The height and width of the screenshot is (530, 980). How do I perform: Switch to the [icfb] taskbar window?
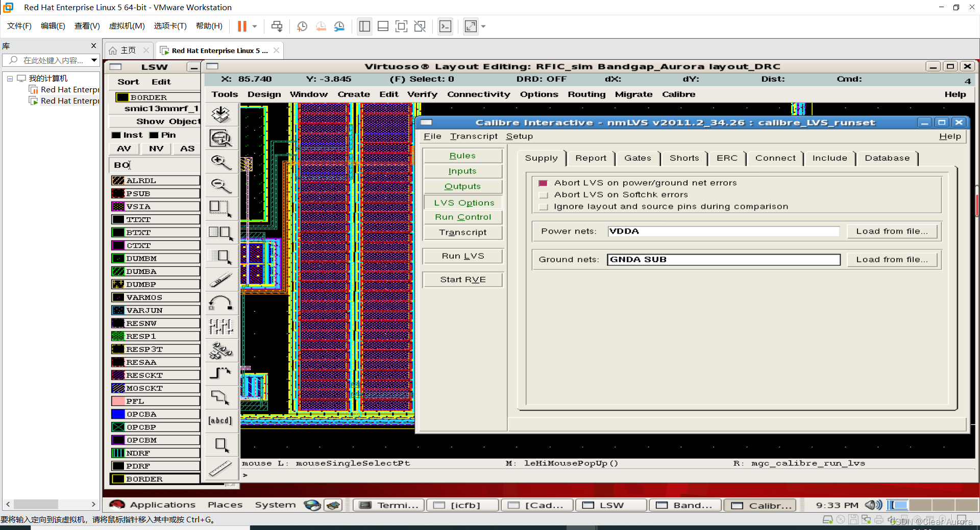462,505
